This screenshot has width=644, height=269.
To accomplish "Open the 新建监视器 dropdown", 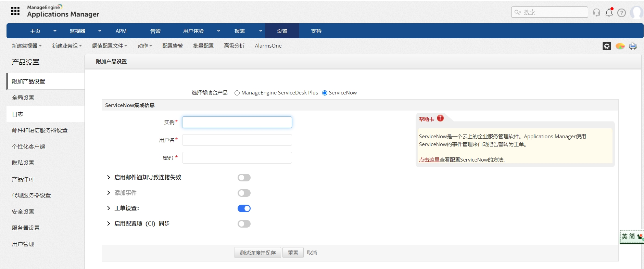I will click(27, 46).
